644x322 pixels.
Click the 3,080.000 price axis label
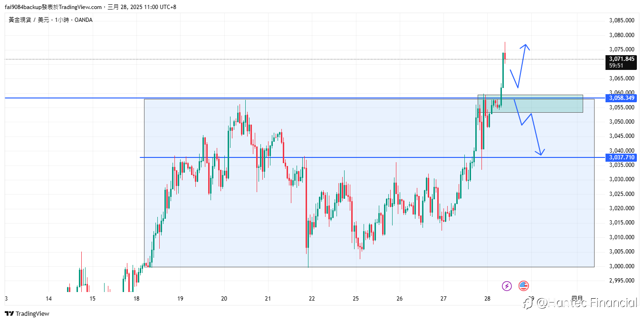pyautogui.click(x=622, y=35)
